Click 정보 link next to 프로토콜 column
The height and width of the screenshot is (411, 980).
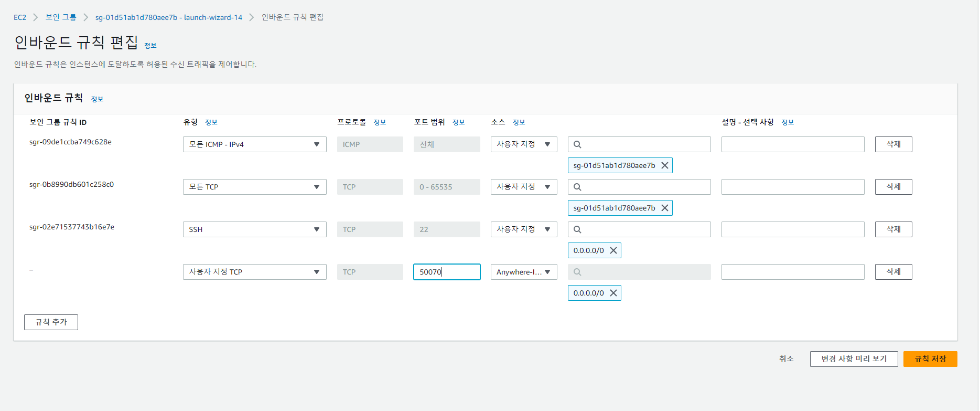(x=380, y=122)
